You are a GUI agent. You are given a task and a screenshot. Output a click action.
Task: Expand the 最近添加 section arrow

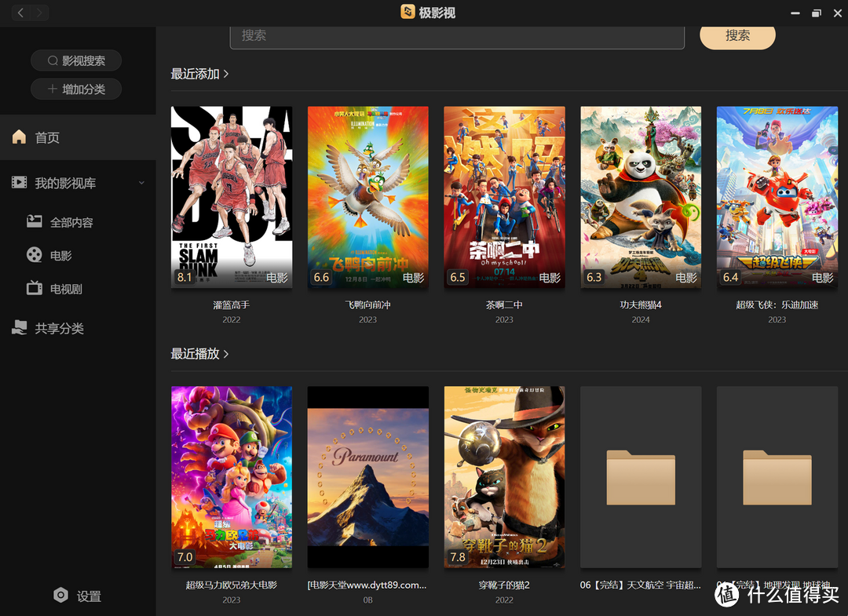coord(226,74)
